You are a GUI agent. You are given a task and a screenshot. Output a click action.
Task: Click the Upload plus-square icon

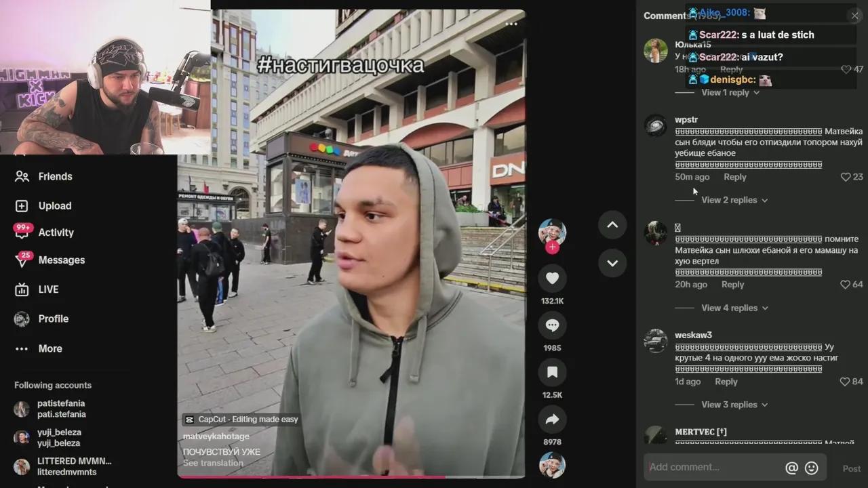[22, 205]
